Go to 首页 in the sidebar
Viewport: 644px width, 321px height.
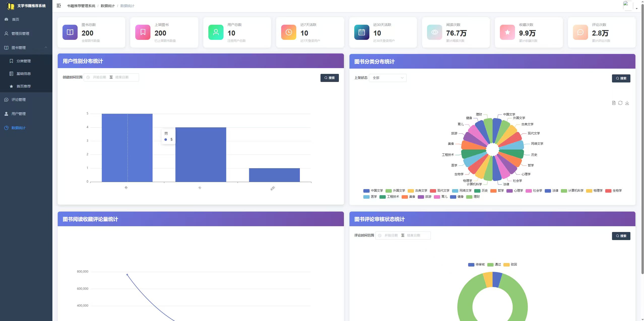[x=26, y=19]
